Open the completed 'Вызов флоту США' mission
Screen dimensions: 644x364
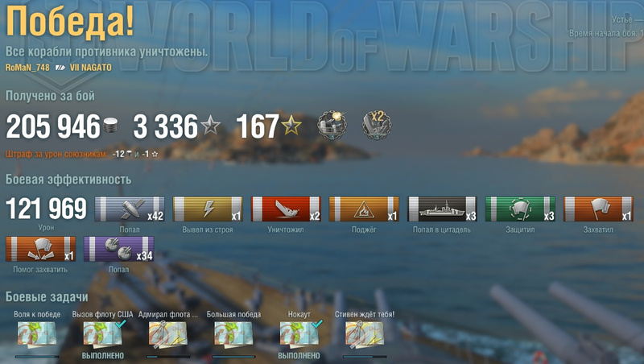click(x=103, y=333)
